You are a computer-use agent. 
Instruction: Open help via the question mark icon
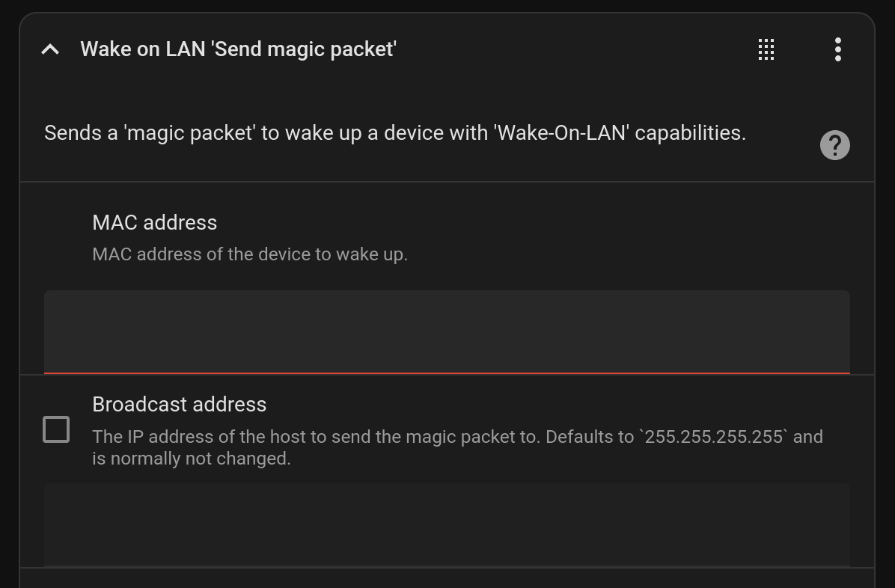[834, 145]
